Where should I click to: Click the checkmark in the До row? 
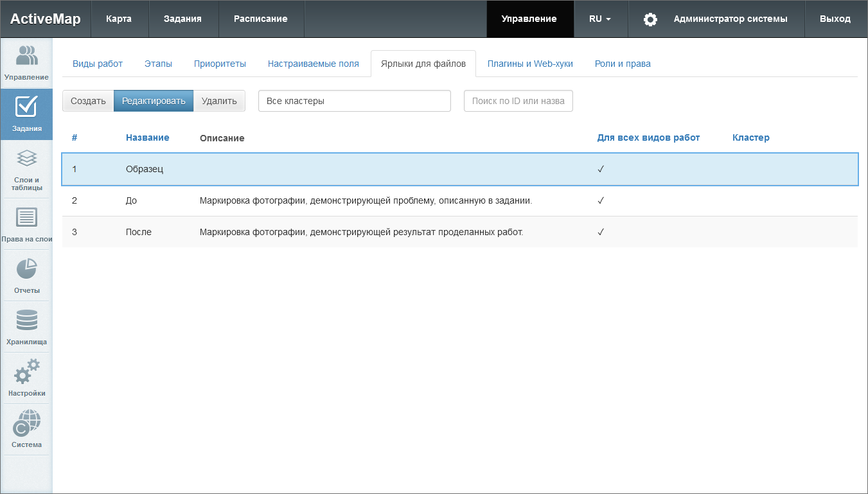click(x=601, y=200)
